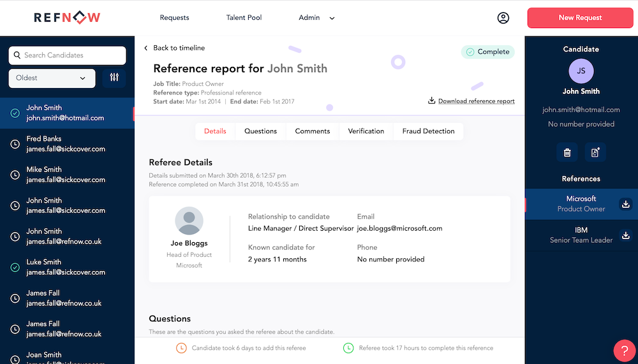Click the JS candidate avatar
The height and width of the screenshot is (364, 638).
pos(581,71)
